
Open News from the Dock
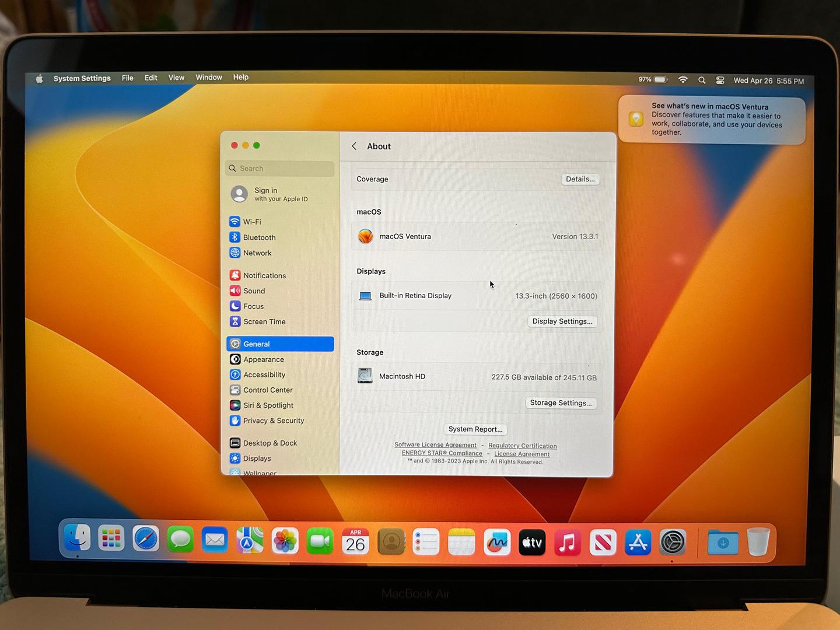click(x=603, y=543)
